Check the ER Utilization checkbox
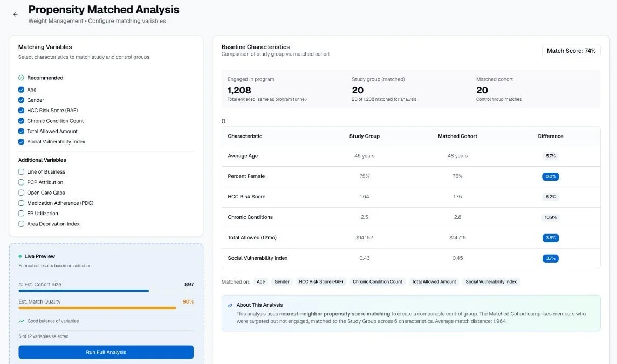The image size is (617, 364). [20, 213]
